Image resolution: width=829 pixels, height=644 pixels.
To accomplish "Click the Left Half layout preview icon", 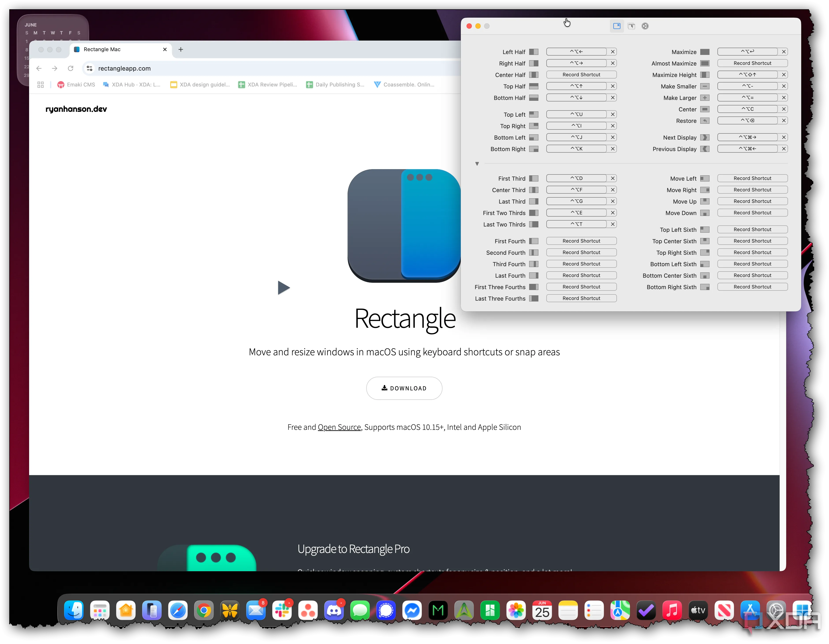I will [534, 52].
